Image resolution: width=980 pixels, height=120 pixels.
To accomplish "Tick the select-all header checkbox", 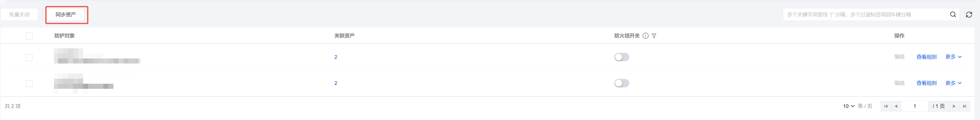I will tap(29, 36).
